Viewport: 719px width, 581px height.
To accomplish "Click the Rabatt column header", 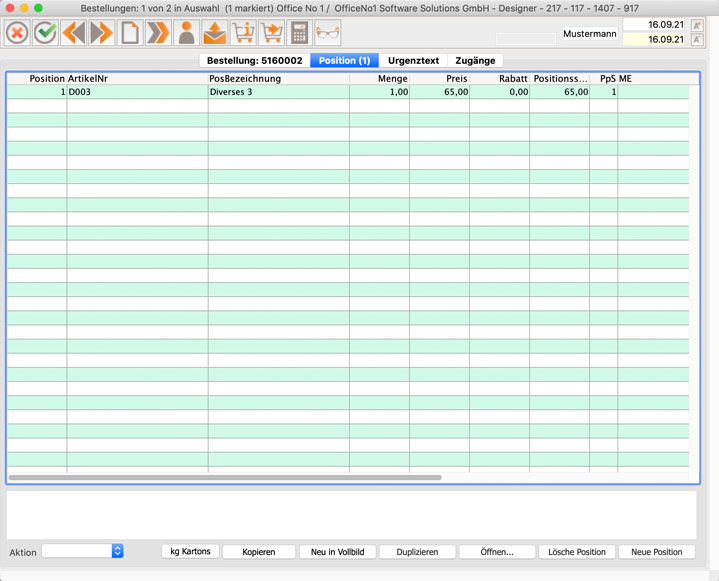I will pos(499,78).
